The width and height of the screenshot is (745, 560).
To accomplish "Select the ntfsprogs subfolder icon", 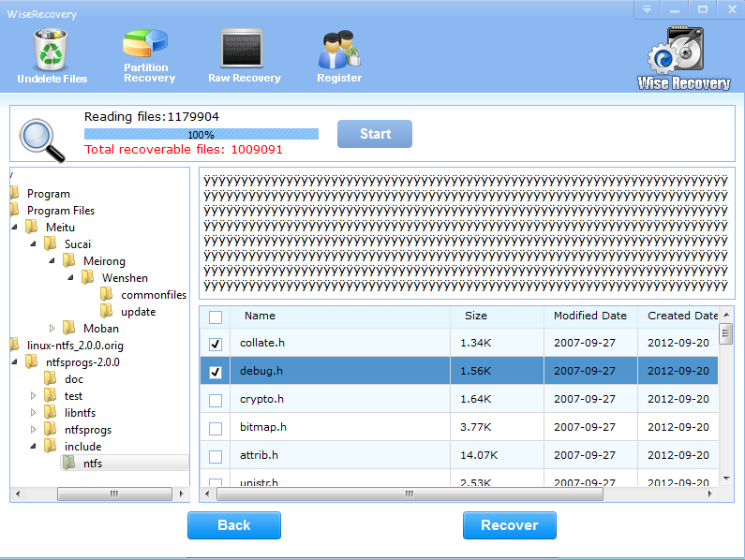I will (51, 429).
